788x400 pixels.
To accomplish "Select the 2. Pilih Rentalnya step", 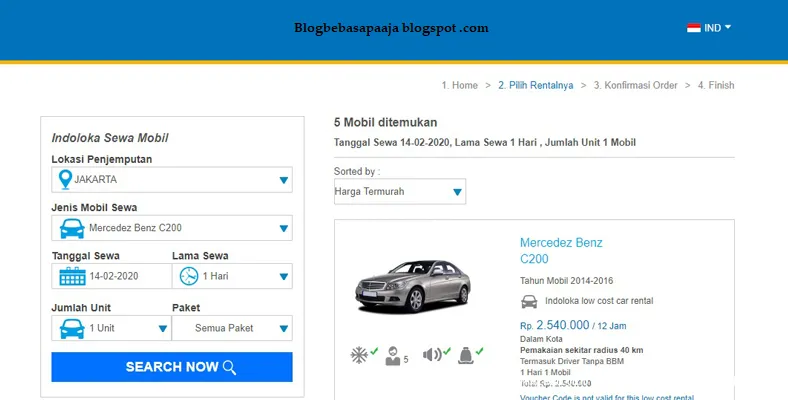I will click(x=536, y=85).
